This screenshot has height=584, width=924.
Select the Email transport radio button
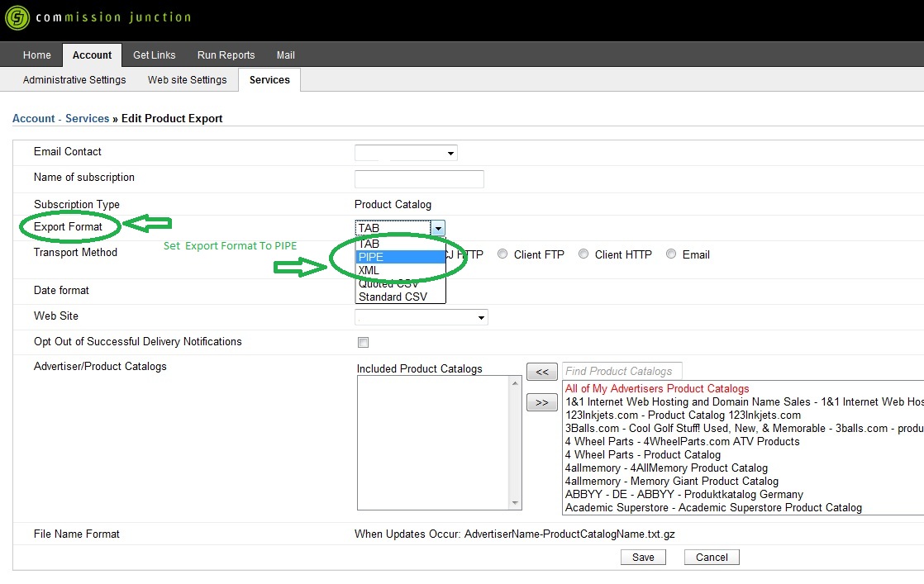pos(671,254)
